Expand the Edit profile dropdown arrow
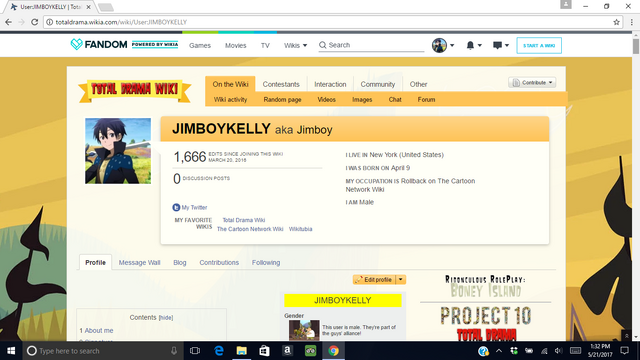Image resolution: width=640 pixels, height=360 pixels. [x=401, y=280]
